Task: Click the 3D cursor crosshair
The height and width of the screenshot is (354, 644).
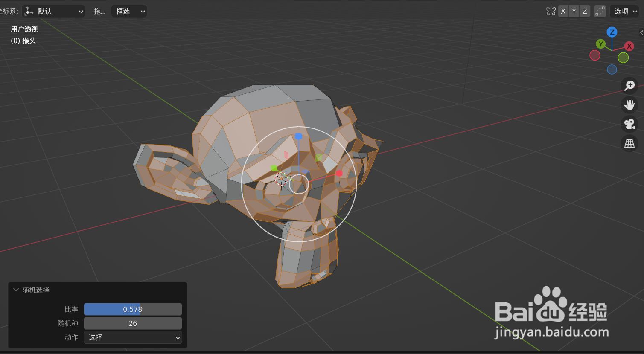Action: [x=281, y=179]
